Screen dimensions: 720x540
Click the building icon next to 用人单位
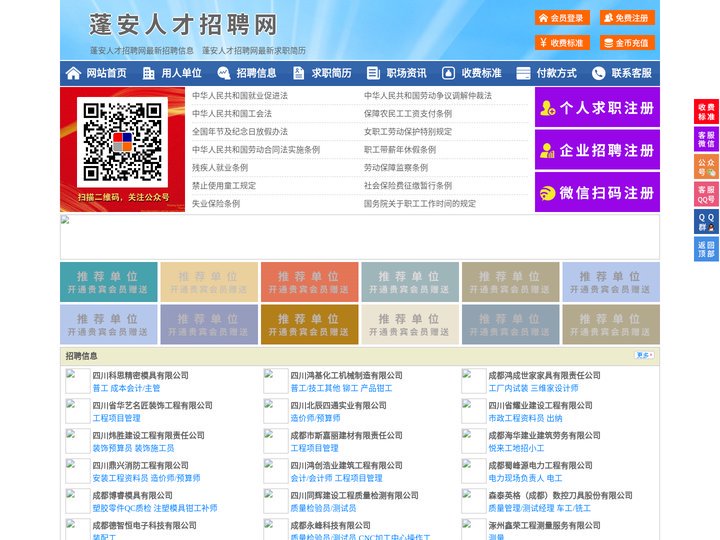148,73
